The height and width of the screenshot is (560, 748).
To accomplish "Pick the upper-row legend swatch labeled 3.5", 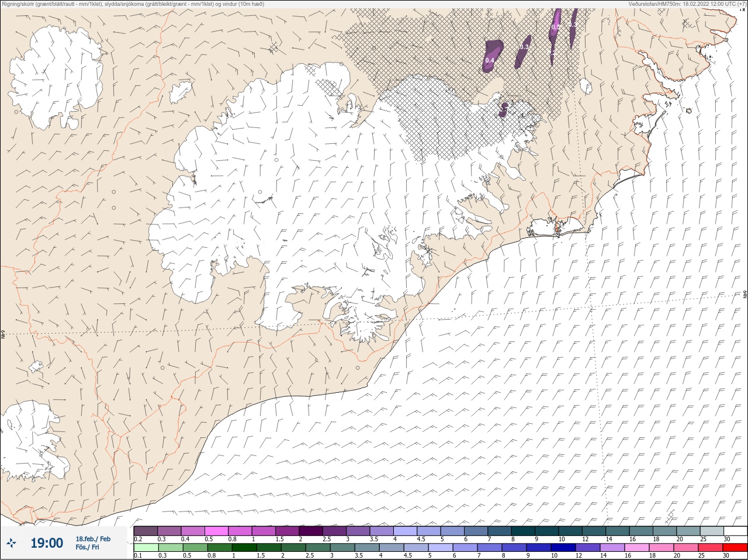I will (x=382, y=531).
